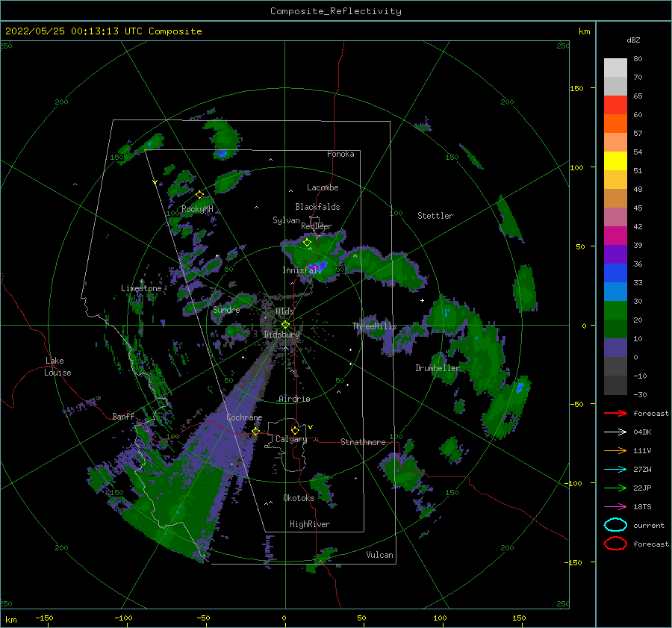
Task: Click the -150 tick on bottom axis
Action: coord(44,618)
